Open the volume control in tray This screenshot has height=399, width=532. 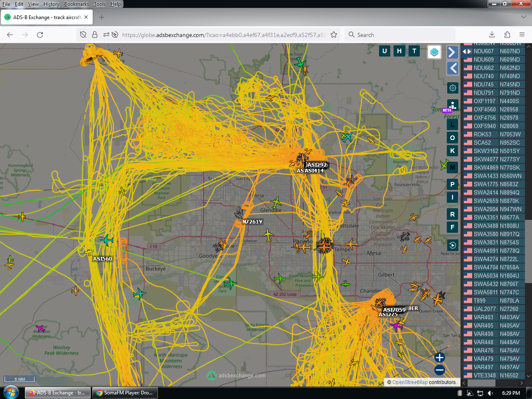coord(490,393)
